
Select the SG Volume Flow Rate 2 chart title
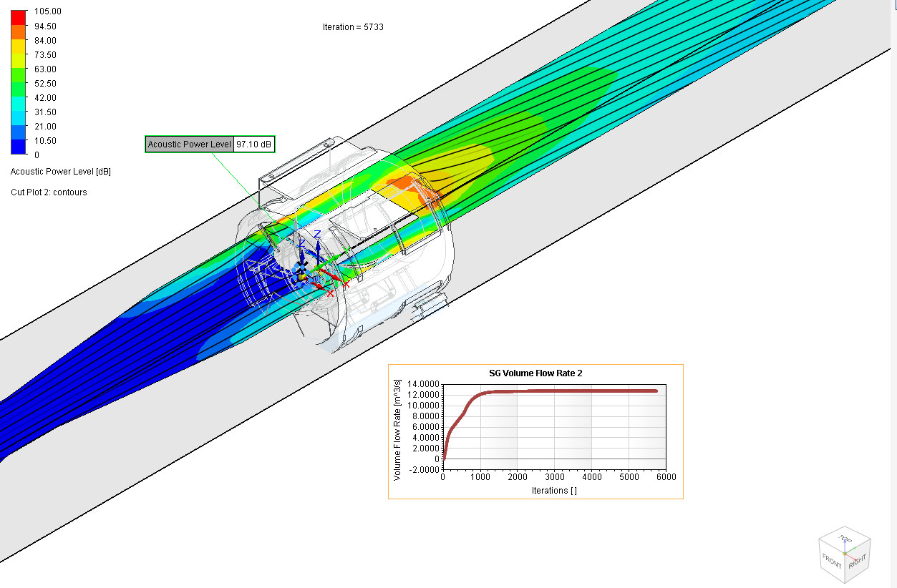pos(535,373)
